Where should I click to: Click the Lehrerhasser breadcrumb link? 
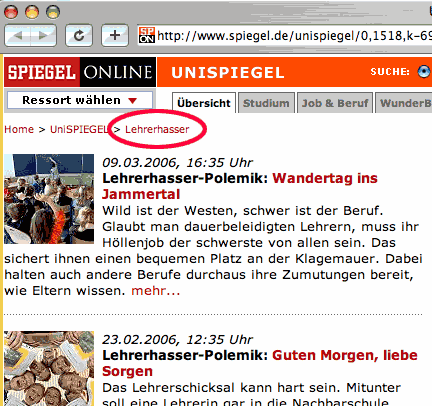(157, 129)
